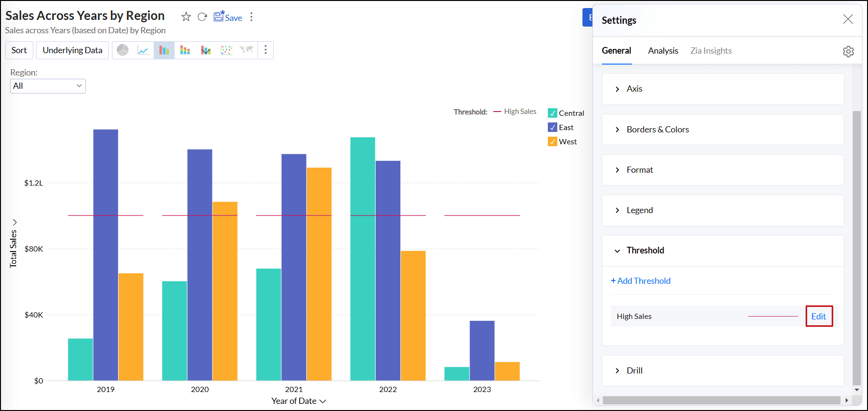
Task: Open the Zia Insights tab
Action: [x=711, y=51]
